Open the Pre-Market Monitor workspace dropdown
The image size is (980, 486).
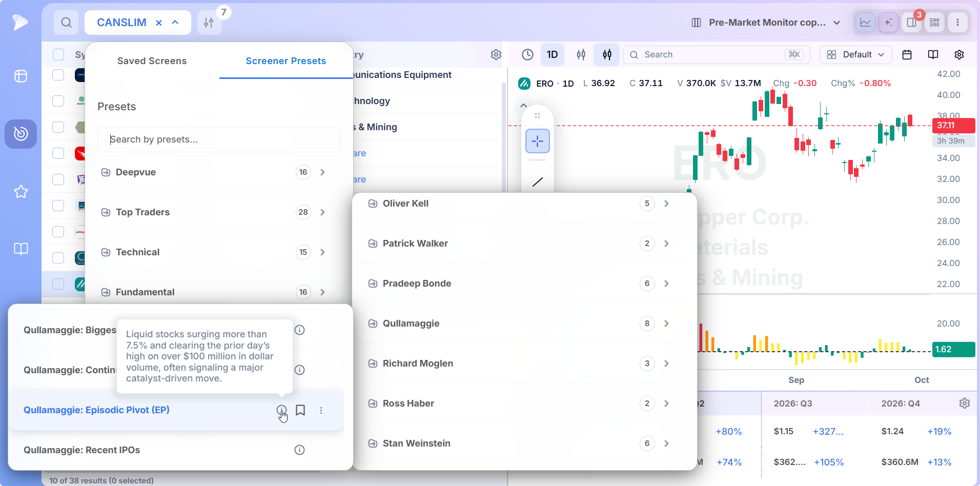coord(765,23)
